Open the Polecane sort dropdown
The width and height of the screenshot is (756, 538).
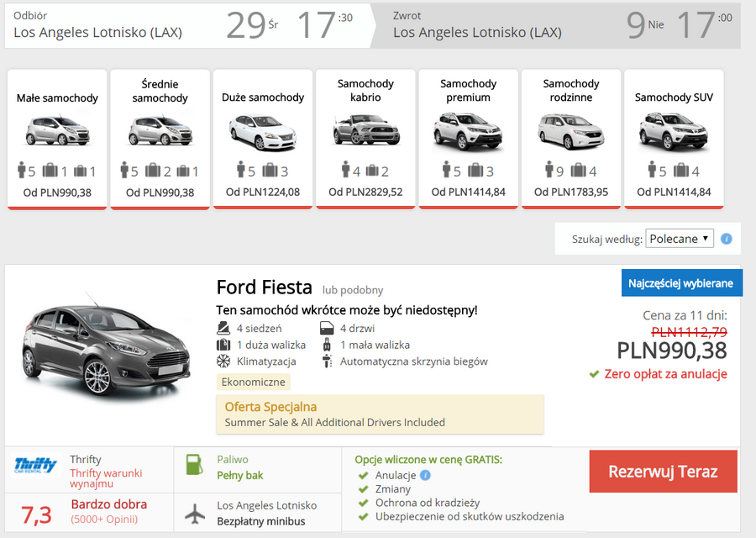pos(680,239)
